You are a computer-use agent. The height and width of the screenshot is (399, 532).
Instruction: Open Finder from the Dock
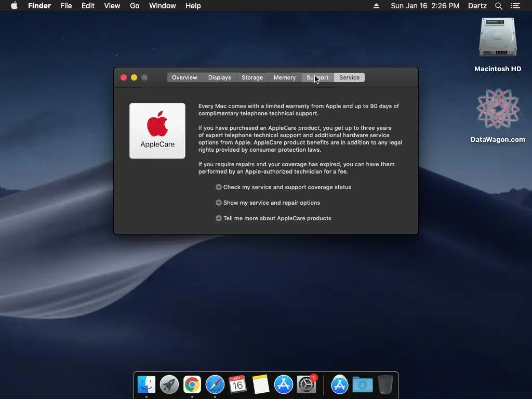146,384
